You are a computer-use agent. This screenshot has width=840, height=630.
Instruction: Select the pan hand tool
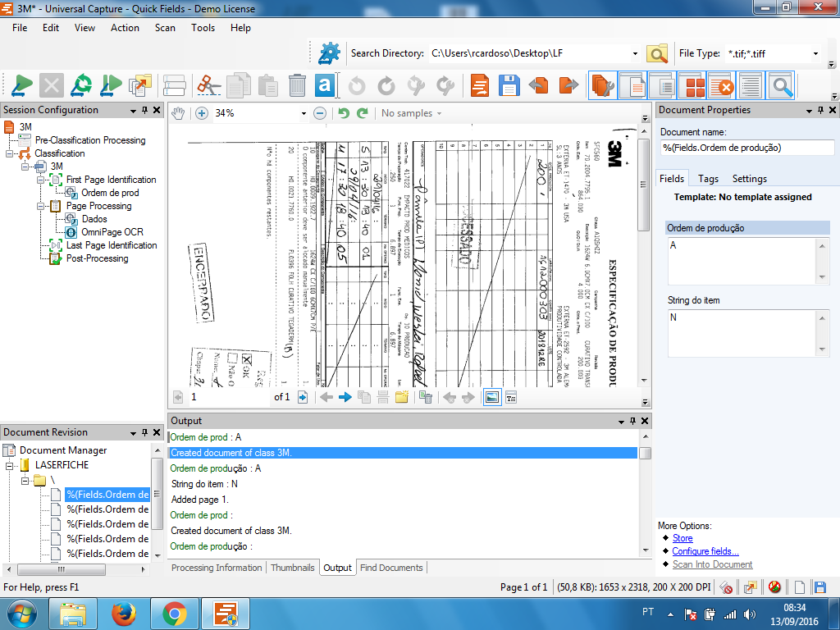(x=179, y=113)
